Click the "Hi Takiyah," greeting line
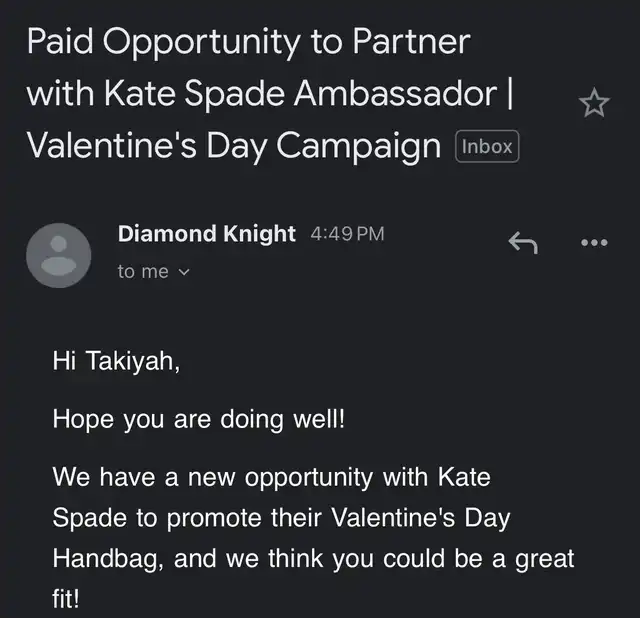The height and width of the screenshot is (618, 640). tap(116, 362)
